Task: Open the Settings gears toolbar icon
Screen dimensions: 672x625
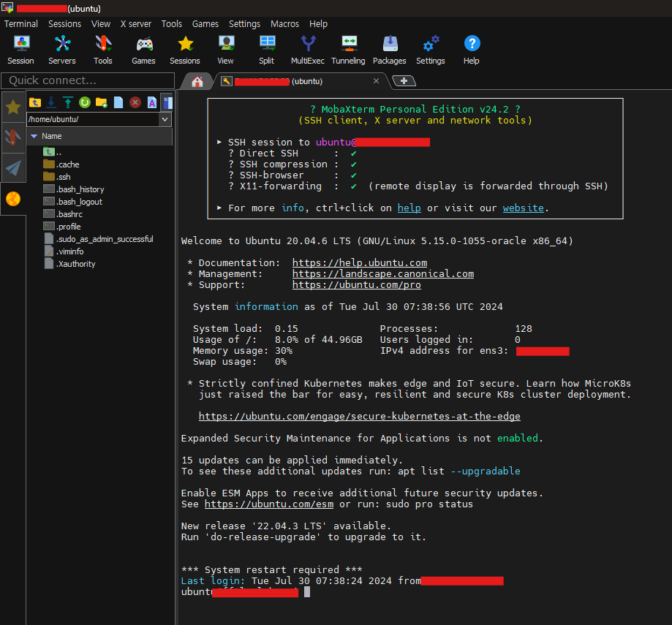Action: click(x=430, y=50)
